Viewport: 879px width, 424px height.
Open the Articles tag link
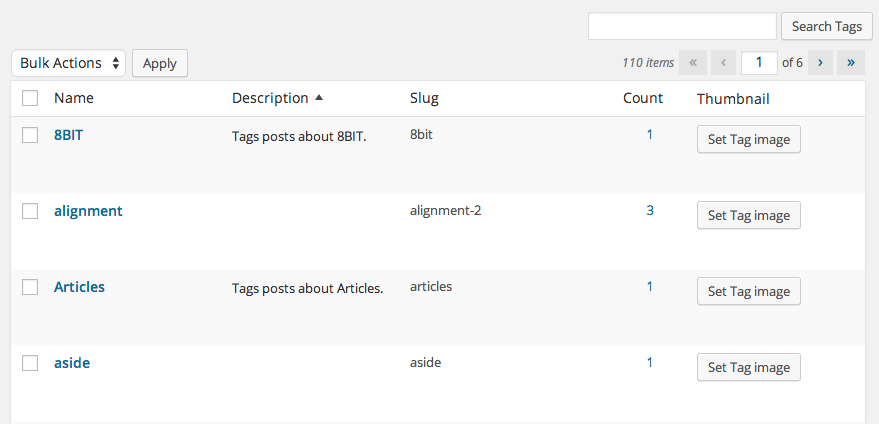(x=79, y=287)
